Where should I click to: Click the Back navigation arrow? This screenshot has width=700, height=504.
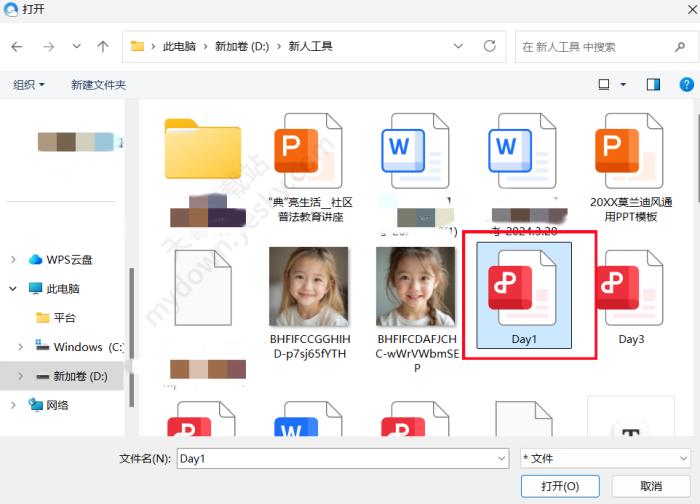coord(18,46)
